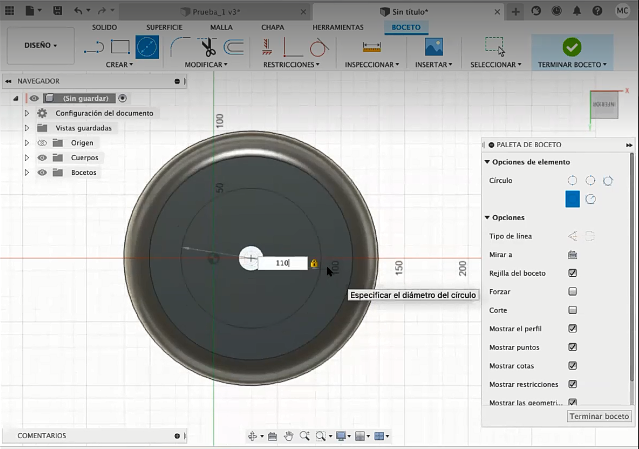The height and width of the screenshot is (449, 639).
Task: Pick the Trim scissors tool
Action: 207,46
